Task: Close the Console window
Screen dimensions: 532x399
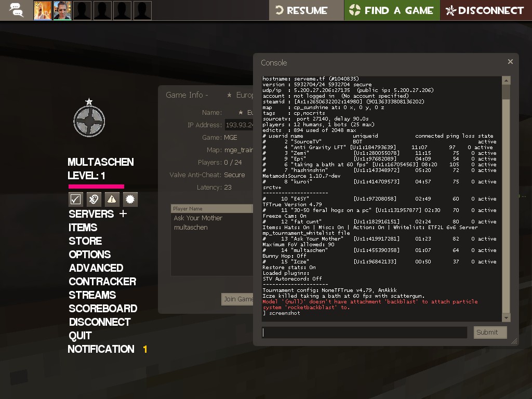Action: [x=510, y=61]
